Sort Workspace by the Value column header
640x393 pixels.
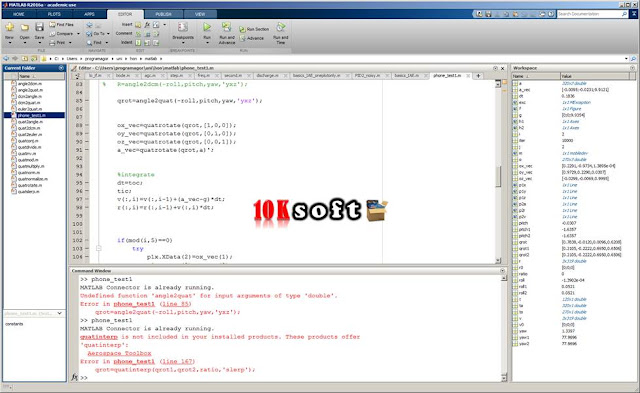(x=595, y=76)
